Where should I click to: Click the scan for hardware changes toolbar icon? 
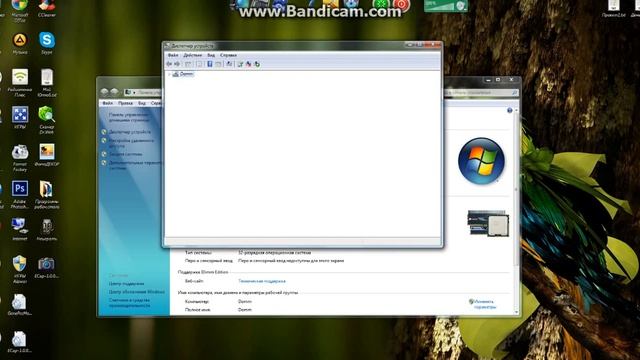click(229, 64)
